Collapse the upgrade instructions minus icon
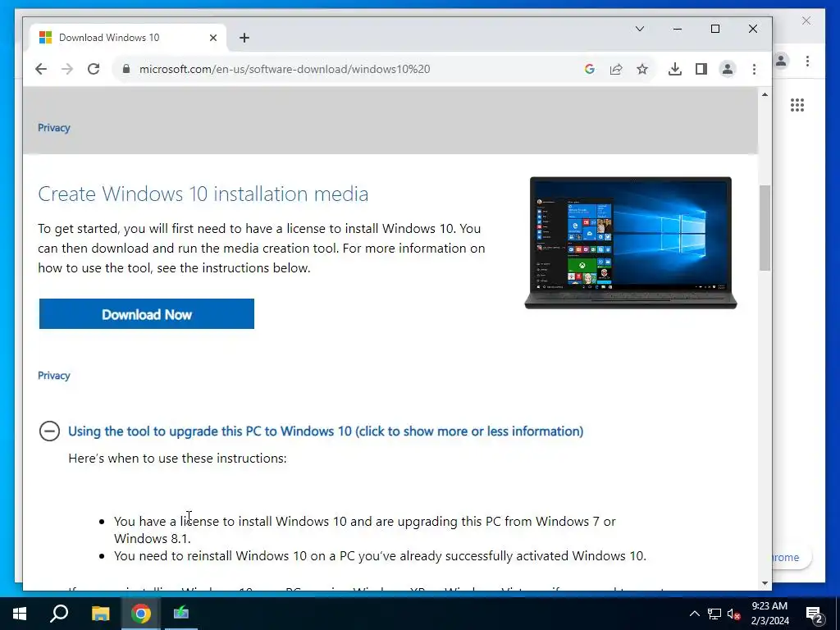 coord(49,431)
